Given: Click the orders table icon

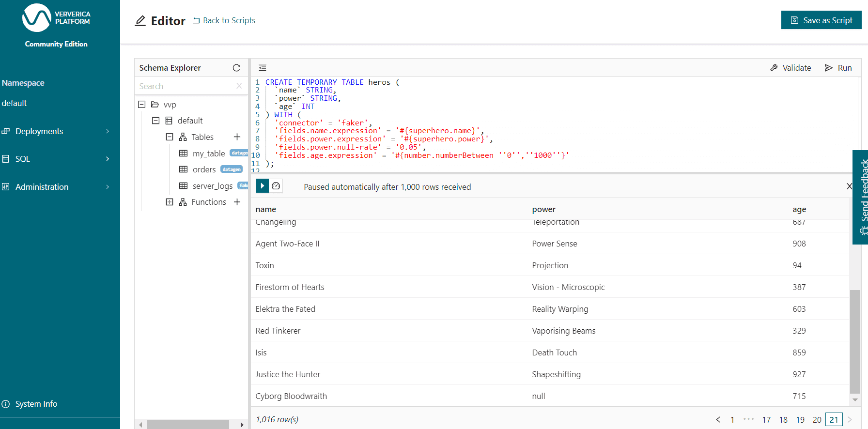Looking at the screenshot, I should [183, 169].
